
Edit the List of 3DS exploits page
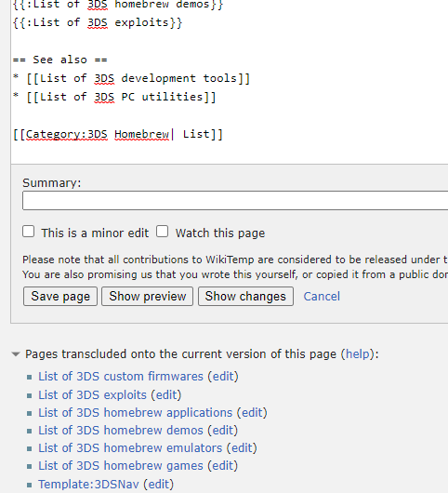tap(166, 395)
